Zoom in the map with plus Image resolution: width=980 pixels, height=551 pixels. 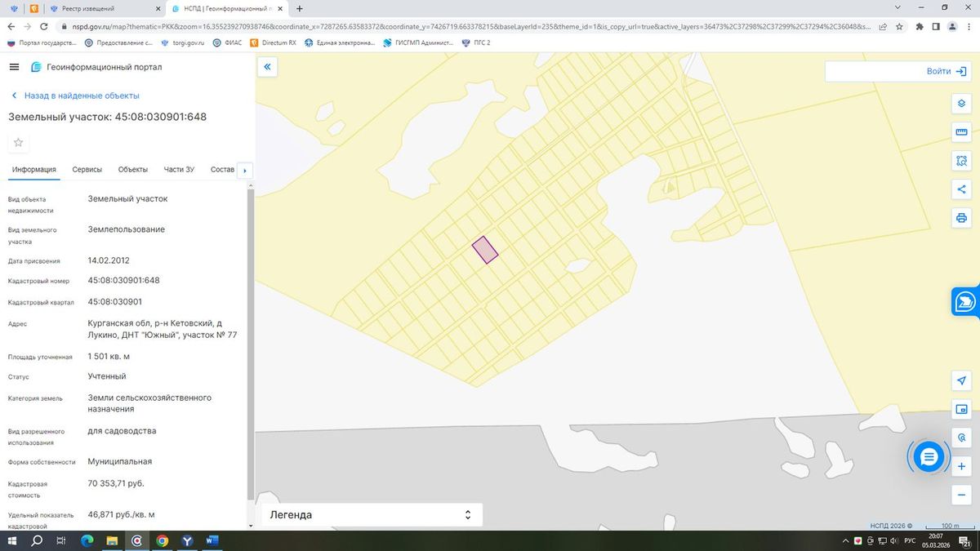pyautogui.click(x=961, y=466)
